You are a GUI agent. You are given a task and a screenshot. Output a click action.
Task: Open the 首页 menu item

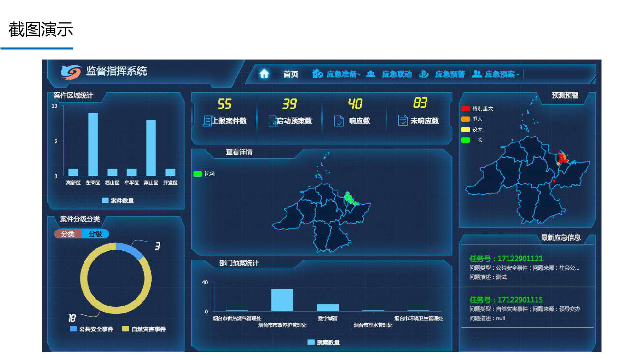point(290,74)
